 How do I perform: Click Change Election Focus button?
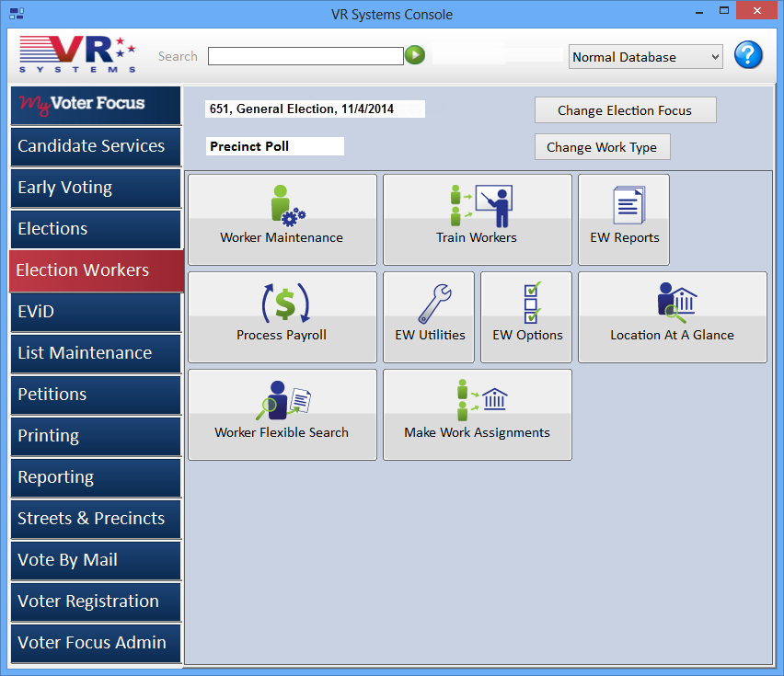coord(625,110)
